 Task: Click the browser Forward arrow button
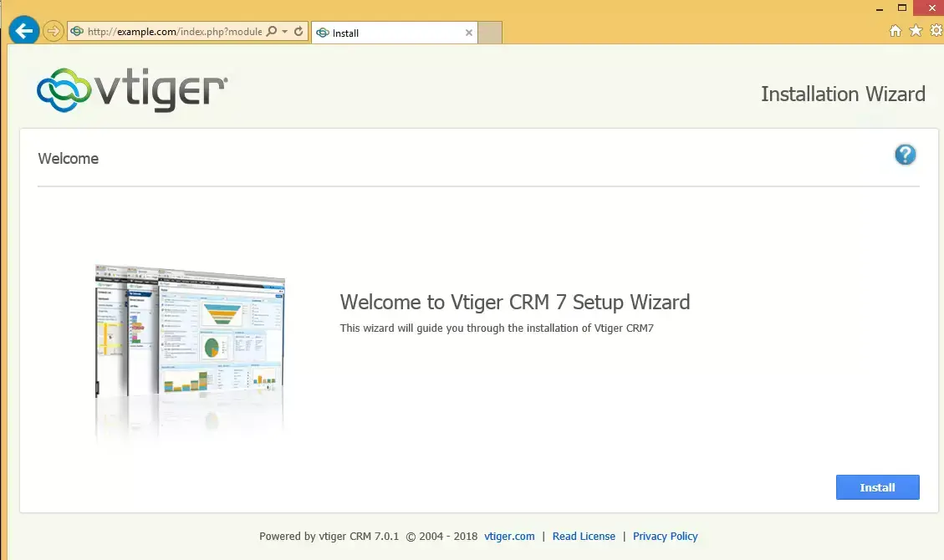pyautogui.click(x=53, y=31)
